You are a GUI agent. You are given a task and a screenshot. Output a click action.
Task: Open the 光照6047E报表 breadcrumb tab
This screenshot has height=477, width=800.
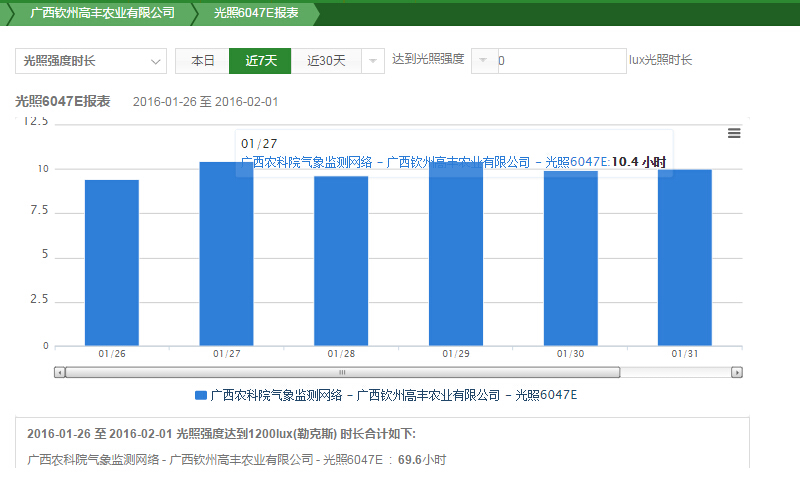(x=255, y=13)
